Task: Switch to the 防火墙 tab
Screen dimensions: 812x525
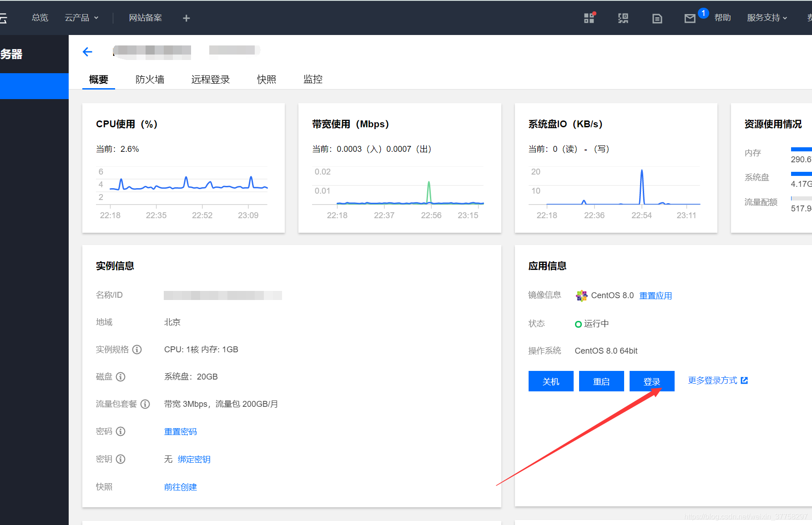Action: (x=150, y=80)
